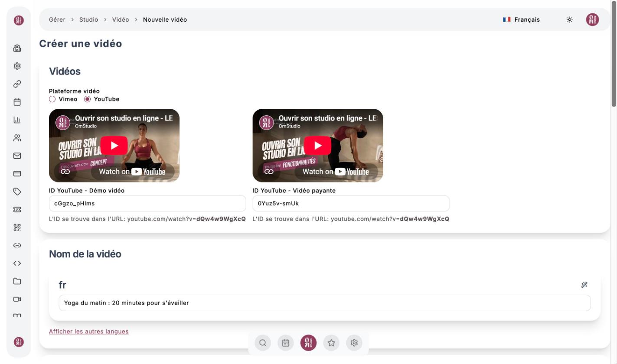Open the user avatar in top right
617x364 pixels.
click(592, 19)
